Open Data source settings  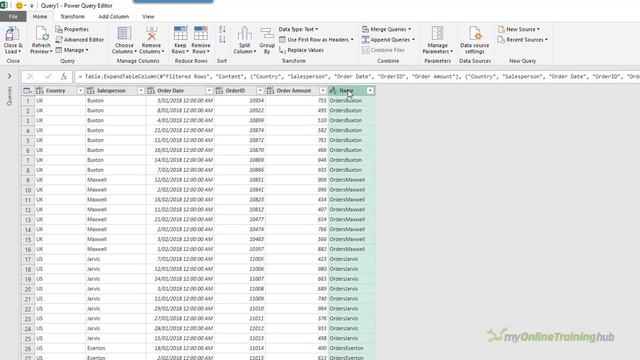474,40
